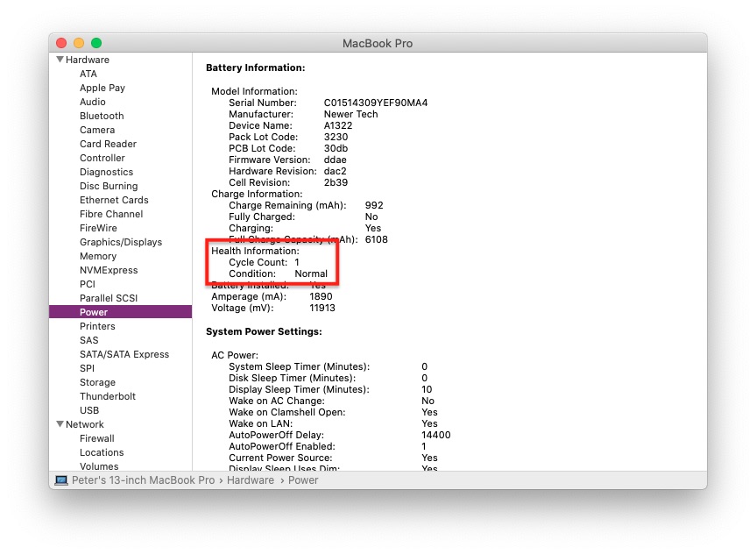Image resolution: width=756 pixels, height=554 pixels.
Task: Click Hardware in the path bar
Action: 251,480
